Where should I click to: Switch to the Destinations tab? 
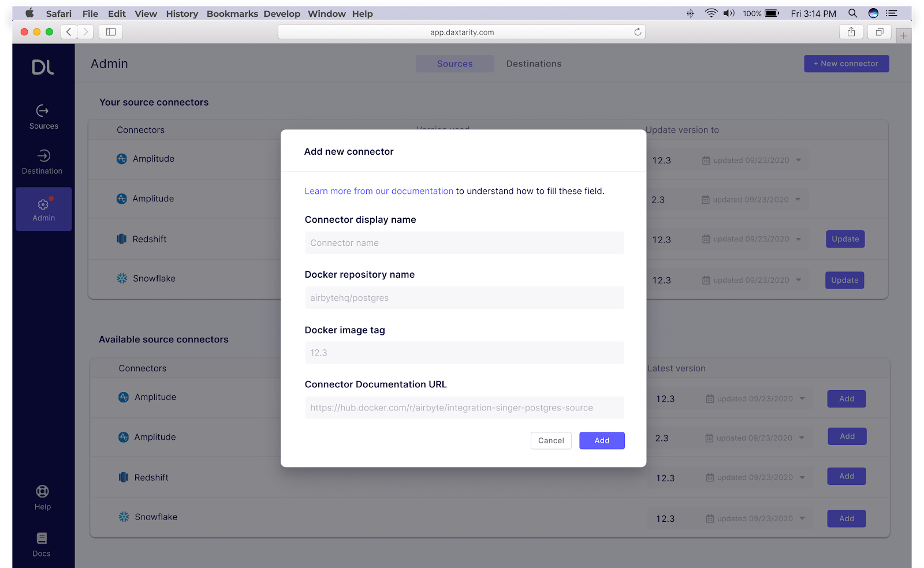534,63
